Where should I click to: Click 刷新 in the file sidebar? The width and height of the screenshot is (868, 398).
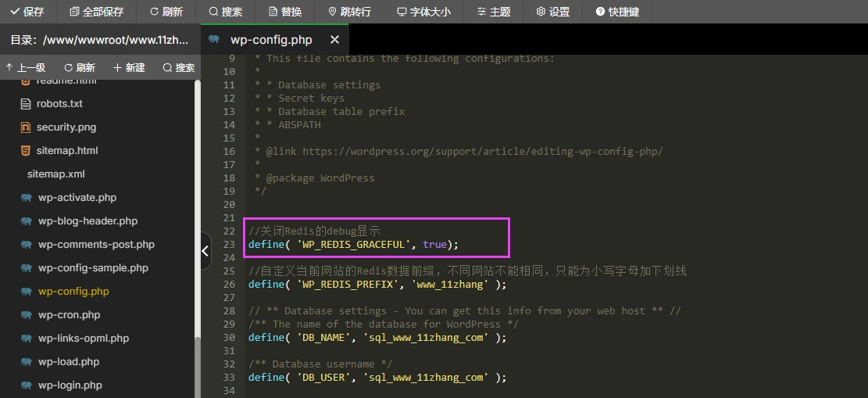tap(80, 67)
